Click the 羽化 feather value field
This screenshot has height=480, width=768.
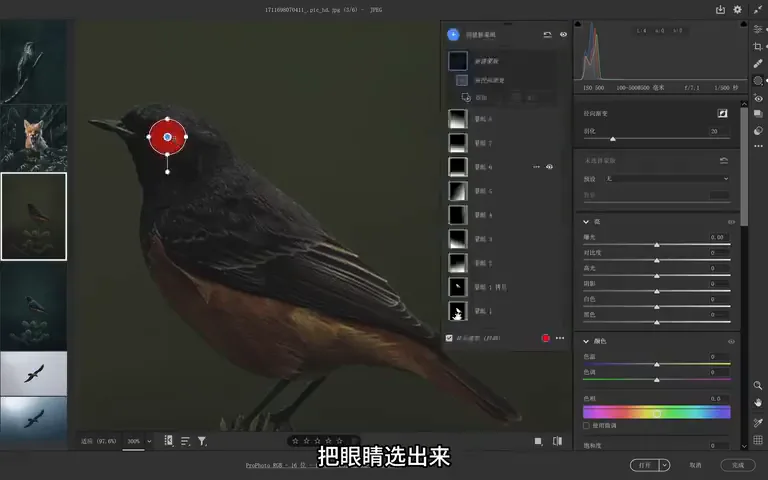[x=720, y=131]
